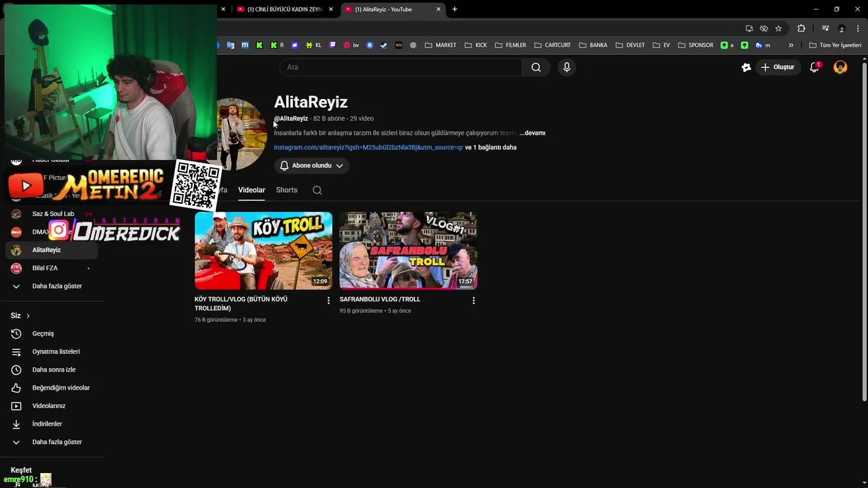
Task: Open the account avatar menu
Action: (840, 67)
